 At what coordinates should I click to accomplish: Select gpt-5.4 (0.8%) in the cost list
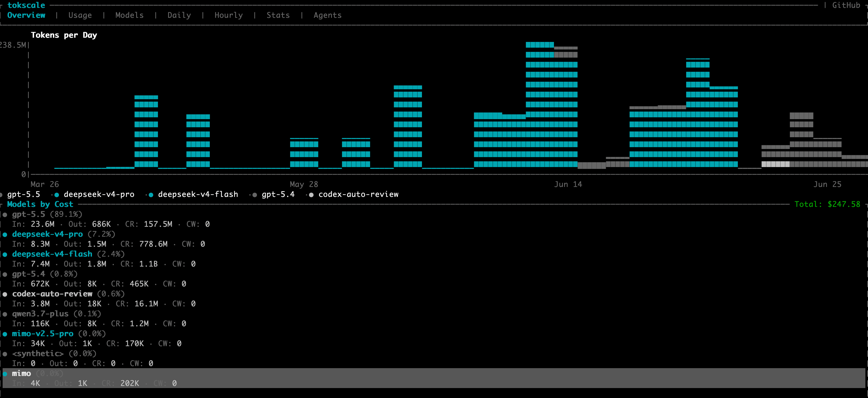pyautogui.click(x=45, y=274)
